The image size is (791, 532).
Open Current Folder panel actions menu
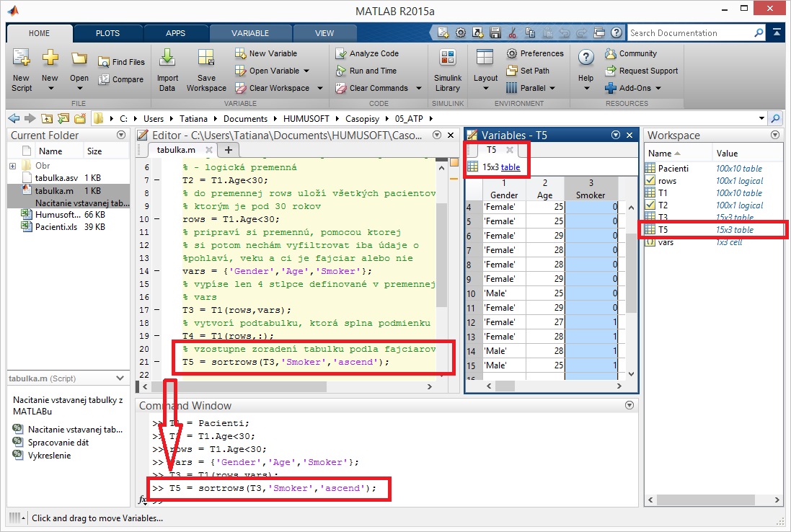pos(121,135)
